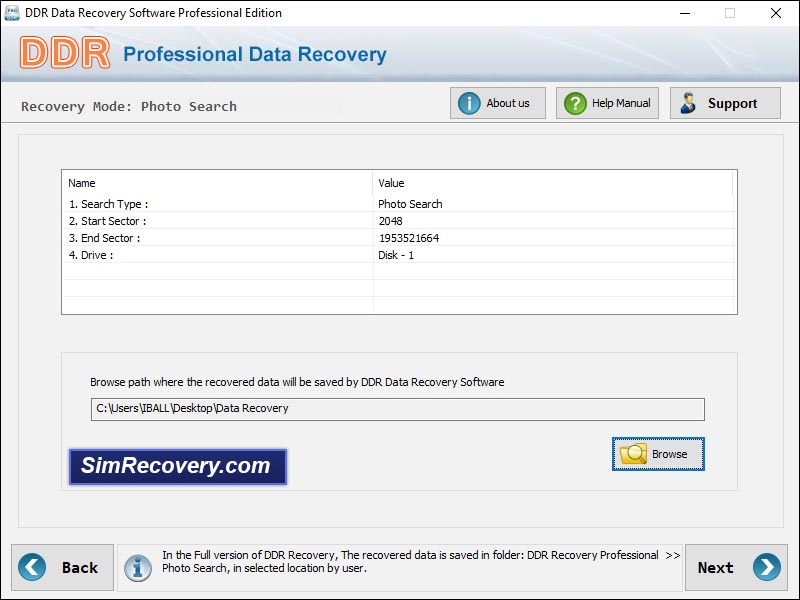Viewport: 800px width, 600px height.
Task: Open the Help Manual
Action: click(x=607, y=103)
